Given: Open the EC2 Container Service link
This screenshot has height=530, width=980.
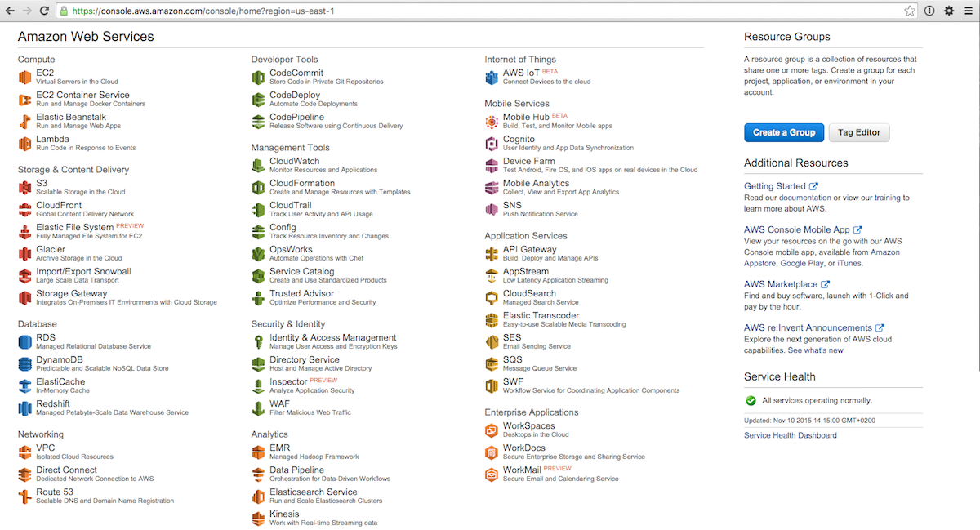Looking at the screenshot, I should click(x=82, y=95).
